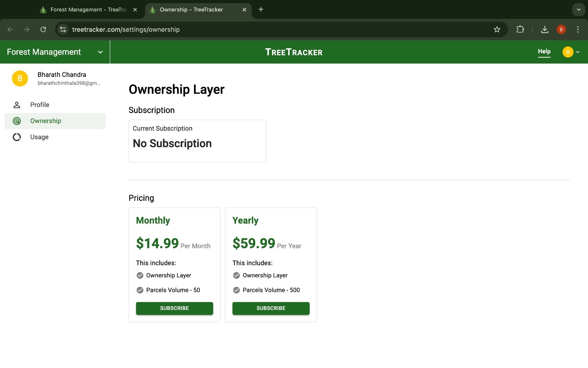The image size is (588, 368).
Task: Click the Profile person icon
Action: [17, 105]
